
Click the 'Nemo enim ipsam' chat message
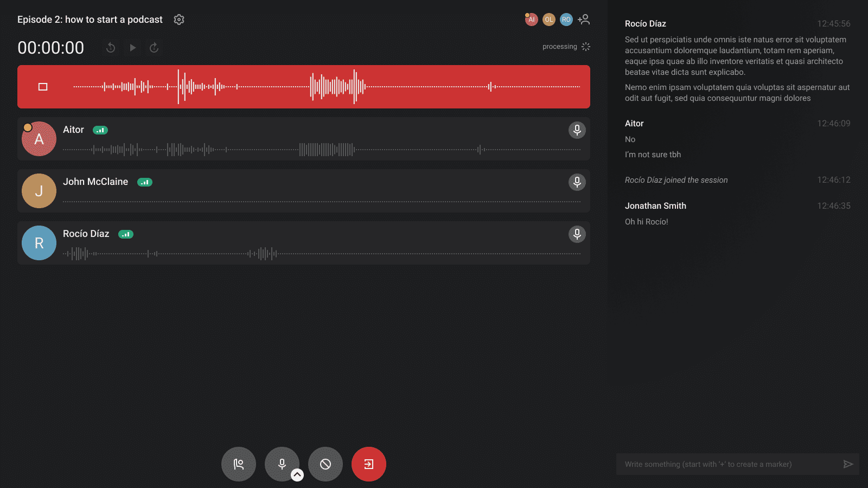point(737,93)
